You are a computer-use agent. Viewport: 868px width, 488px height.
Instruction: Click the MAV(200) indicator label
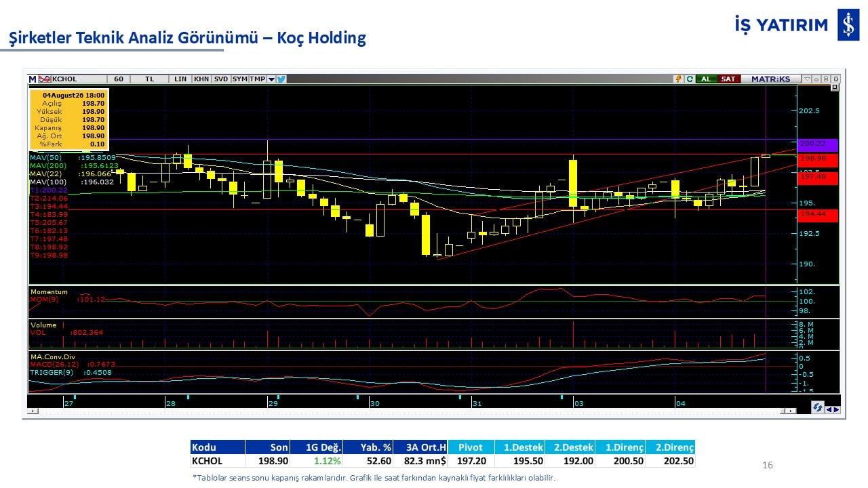click(47, 165)
